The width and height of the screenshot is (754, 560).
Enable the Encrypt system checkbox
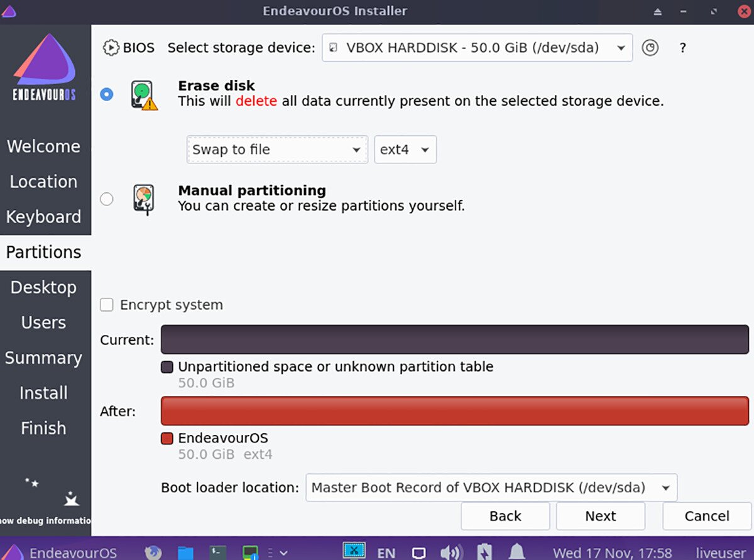click(x=107, y=305)
